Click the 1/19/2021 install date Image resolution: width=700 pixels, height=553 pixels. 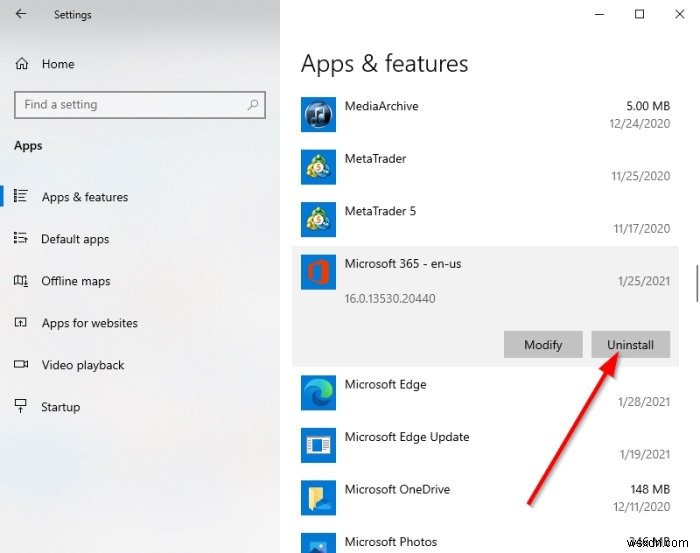[x=645, y=454]
